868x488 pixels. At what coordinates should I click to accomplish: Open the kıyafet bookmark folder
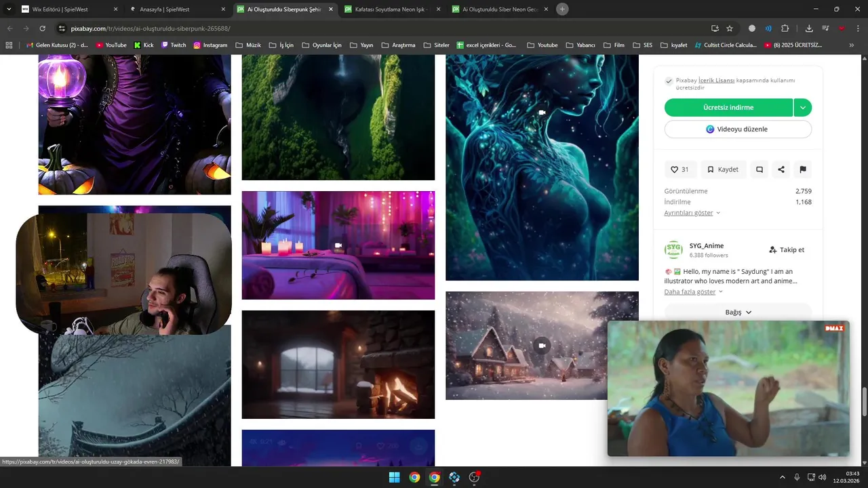673,45
